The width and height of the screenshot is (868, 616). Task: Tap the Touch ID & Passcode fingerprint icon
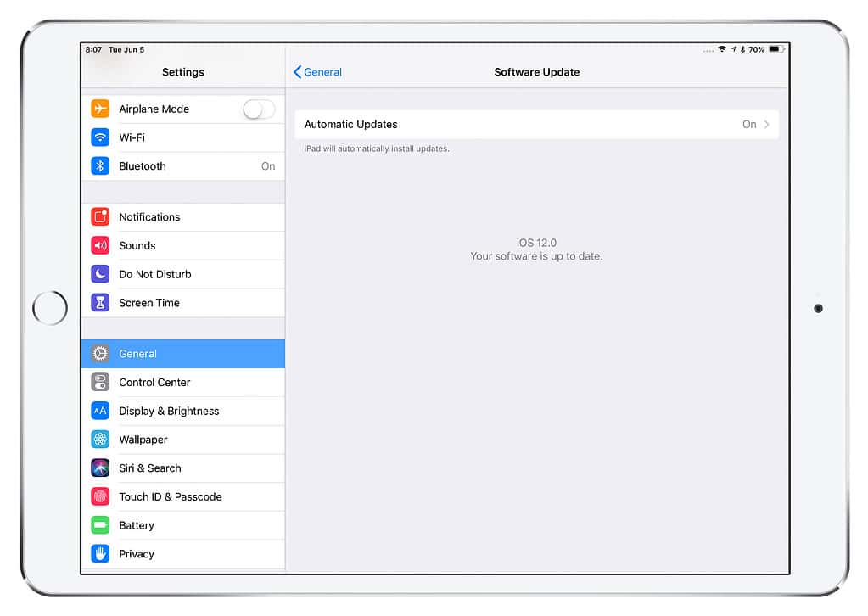pos(100,496)
